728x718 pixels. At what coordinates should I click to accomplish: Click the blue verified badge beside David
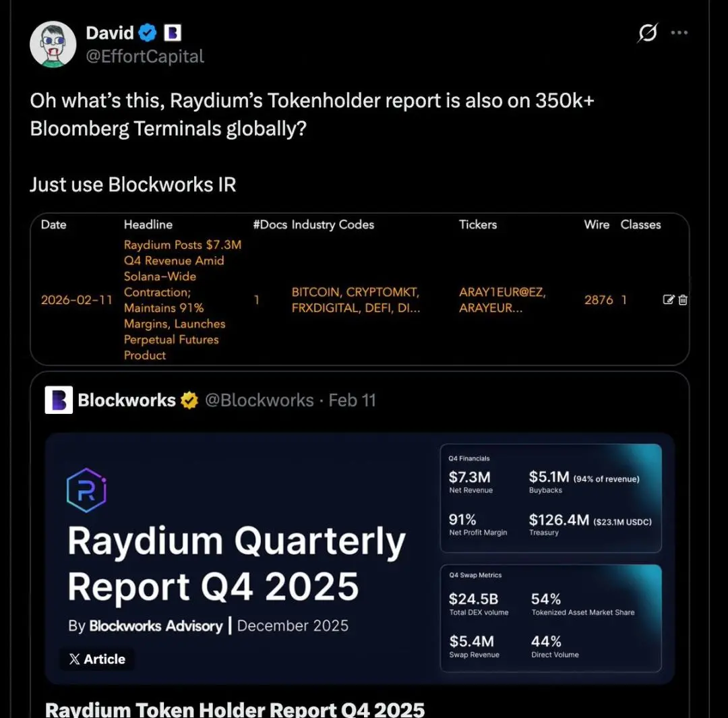(148, 32)
